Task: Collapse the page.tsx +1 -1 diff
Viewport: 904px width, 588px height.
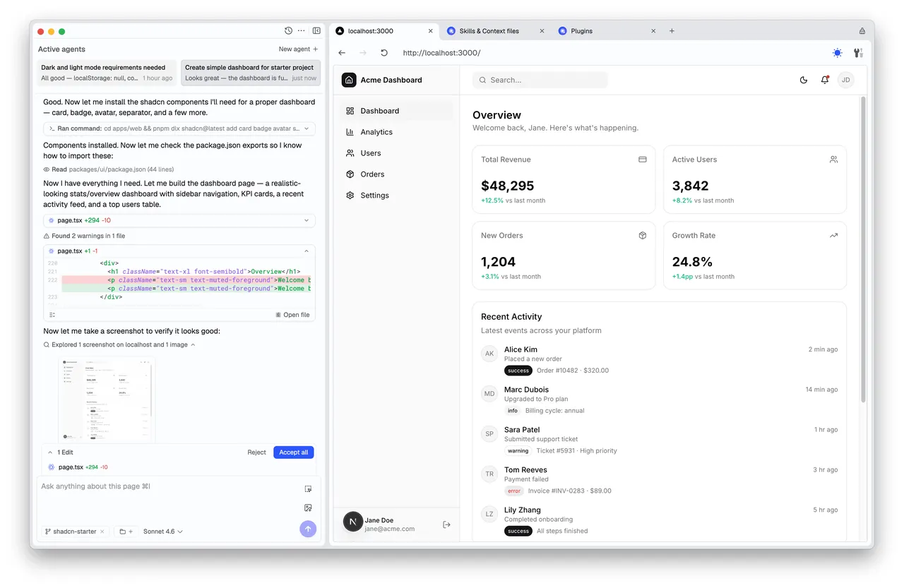Action: coord(307,251)
